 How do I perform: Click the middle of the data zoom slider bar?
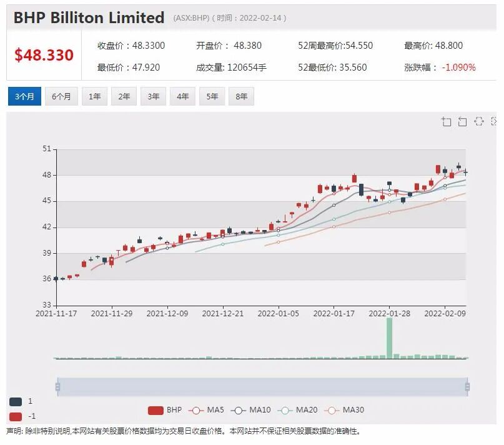coord(262,386)
